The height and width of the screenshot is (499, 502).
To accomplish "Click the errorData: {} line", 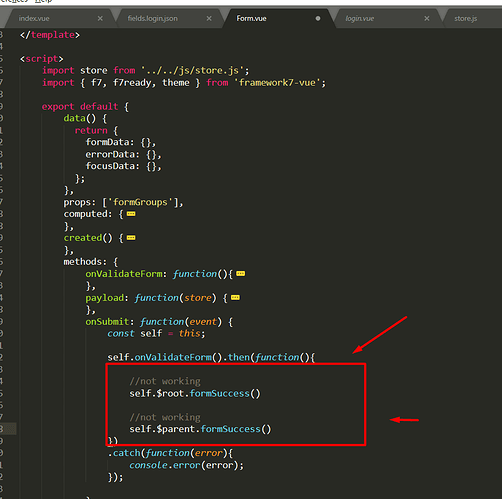I will tap(123, 154).
